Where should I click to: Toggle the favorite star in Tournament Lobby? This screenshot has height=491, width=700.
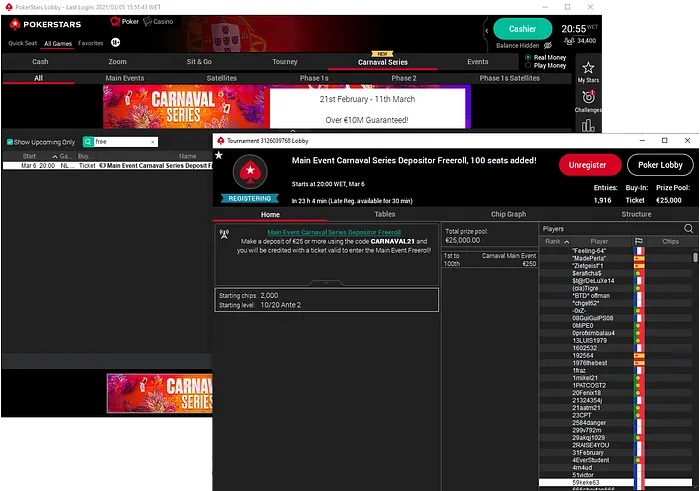[219, 155]
